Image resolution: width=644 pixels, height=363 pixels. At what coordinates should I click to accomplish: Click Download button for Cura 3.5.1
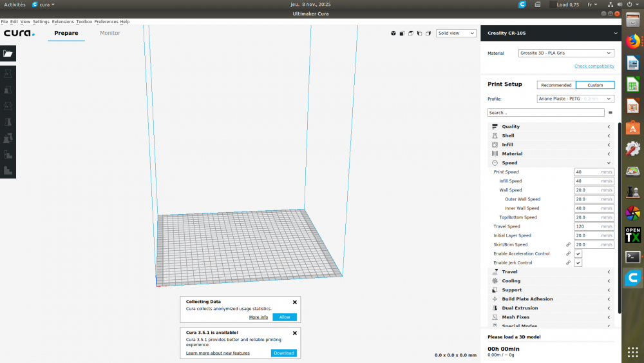284,353
